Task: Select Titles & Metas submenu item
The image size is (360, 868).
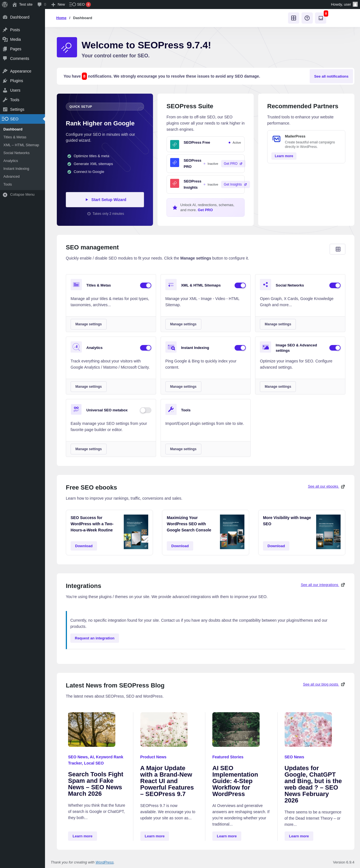Action: [x=15, y=137]
